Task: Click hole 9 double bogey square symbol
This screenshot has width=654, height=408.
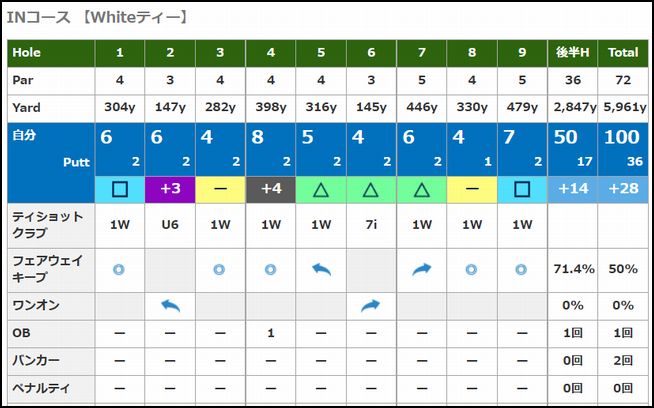Action: click(522, 187)
